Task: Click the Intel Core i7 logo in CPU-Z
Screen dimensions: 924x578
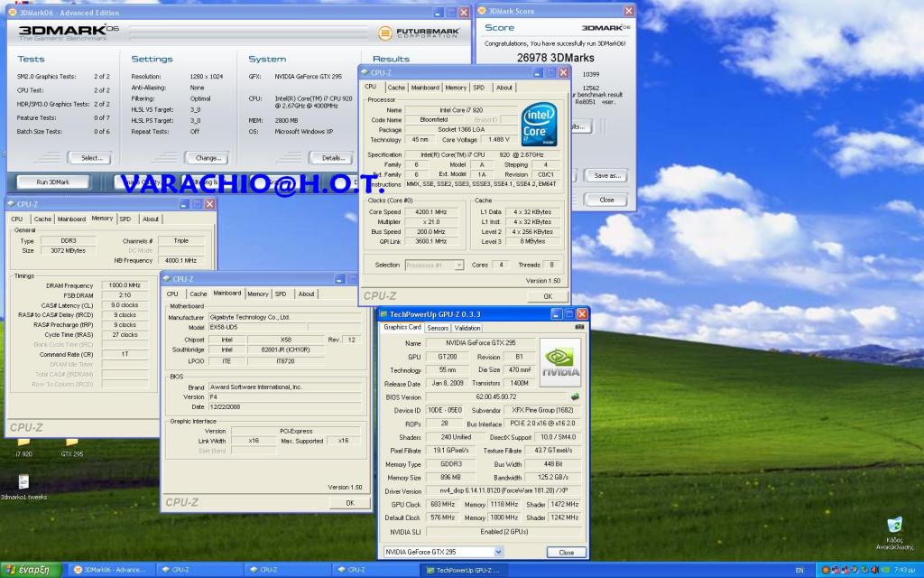Action: (539, 125)
